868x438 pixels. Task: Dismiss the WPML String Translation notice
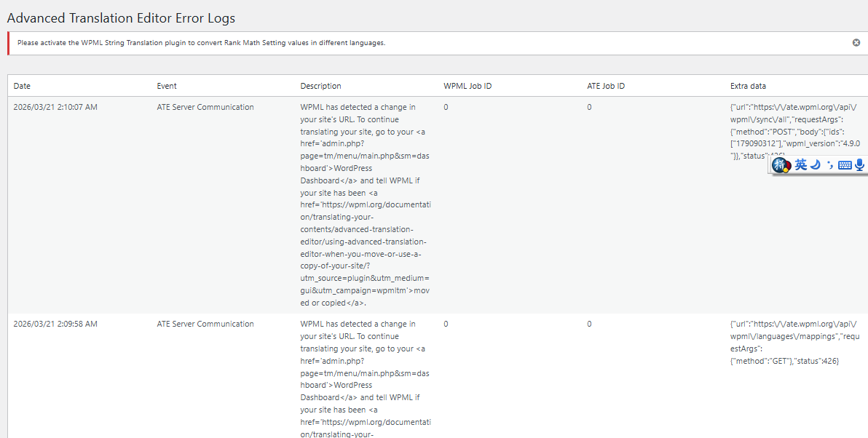click(x=856, y=43)
